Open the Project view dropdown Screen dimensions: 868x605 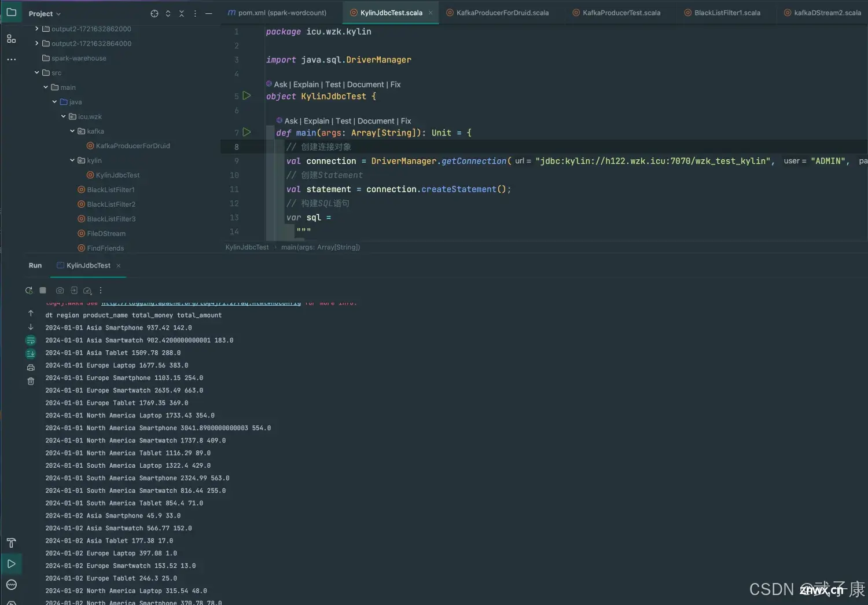(x=45, y=13)
